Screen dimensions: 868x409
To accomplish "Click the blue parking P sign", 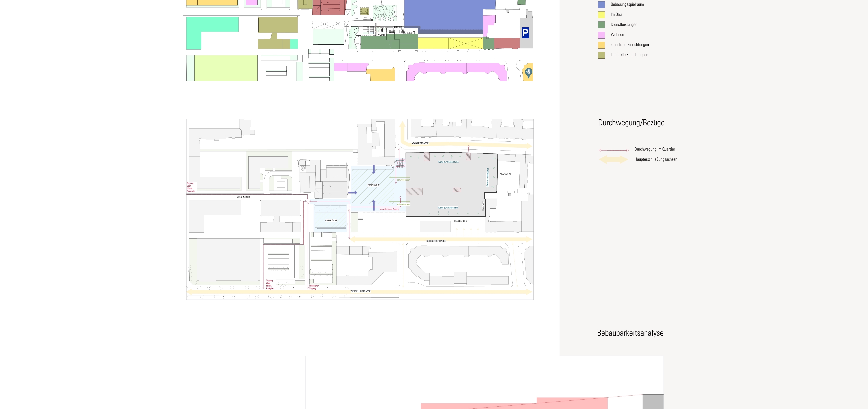I will coord(525,33).
